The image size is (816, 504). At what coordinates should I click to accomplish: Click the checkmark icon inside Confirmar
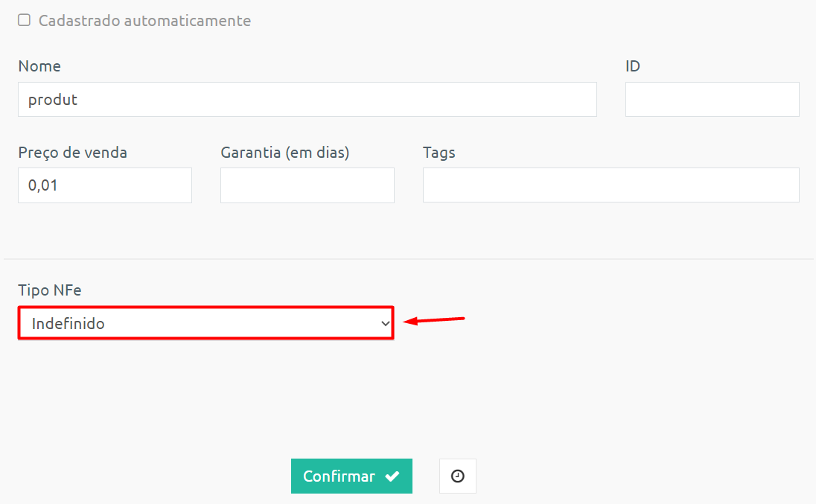point(392,476)
